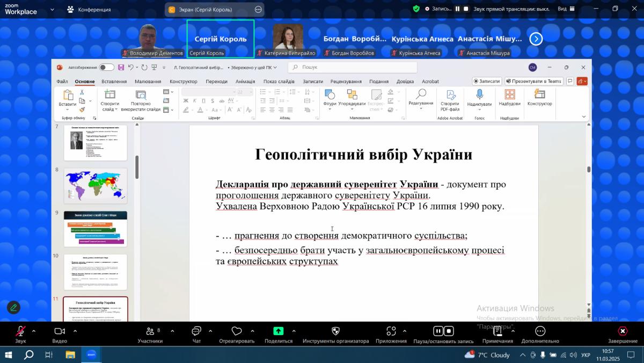Open the Slide Show ribbon tab
Image resolution: width=644 pixels, height=363 pixels.
279,82
